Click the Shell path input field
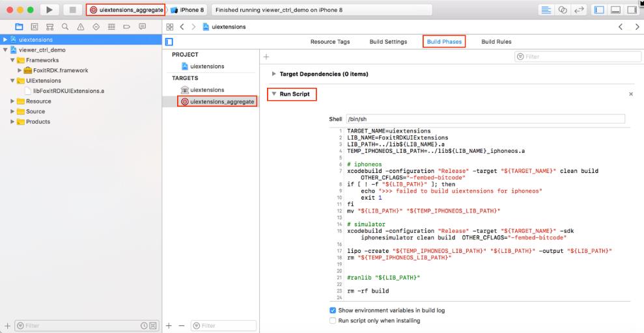The image size is (644, 333). (486, 119)
